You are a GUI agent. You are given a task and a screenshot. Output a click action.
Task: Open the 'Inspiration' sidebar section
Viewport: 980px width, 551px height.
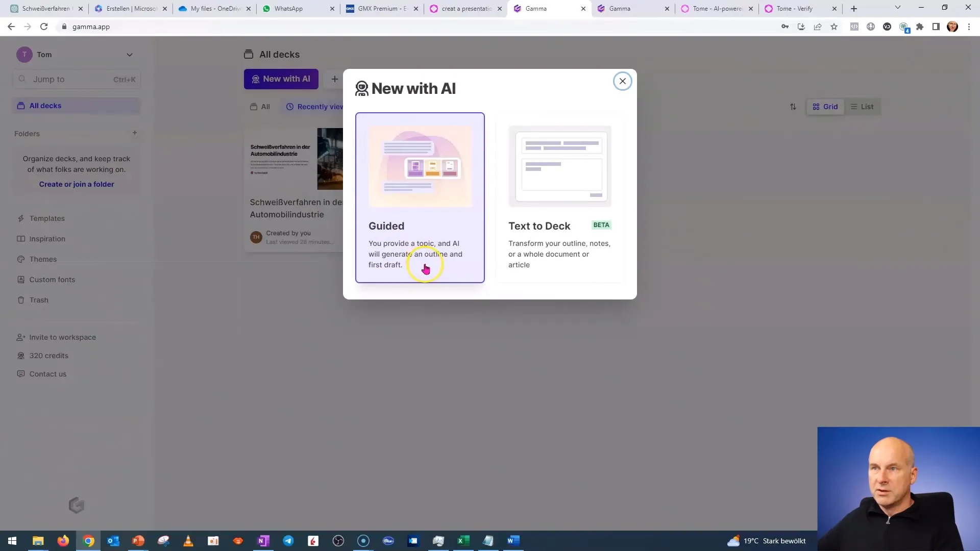pyautogui.click(x=47, y=238)
